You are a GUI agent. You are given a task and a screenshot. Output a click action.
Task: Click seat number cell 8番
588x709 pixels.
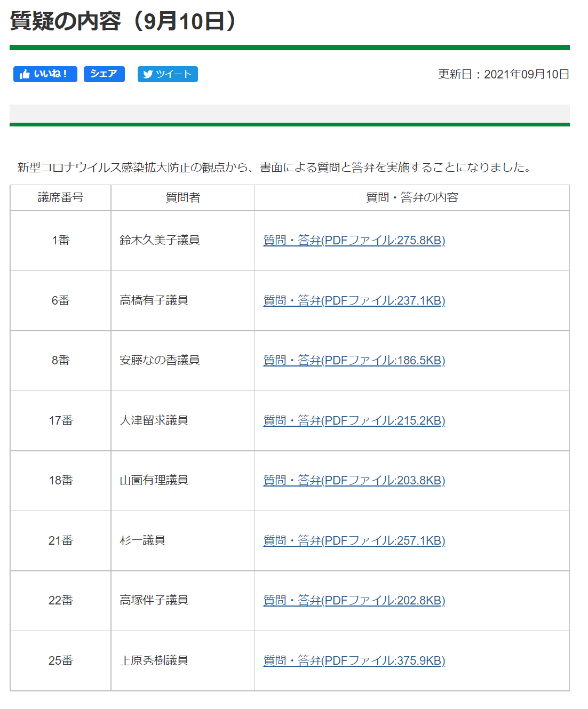click(61, 361)
